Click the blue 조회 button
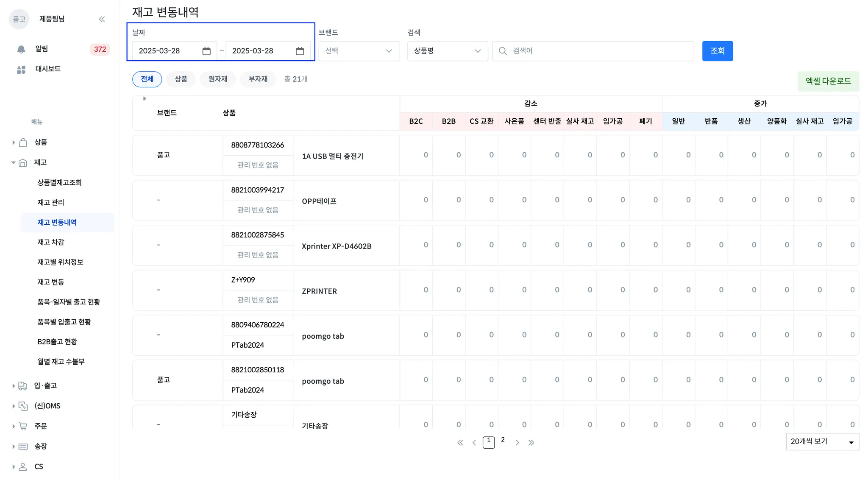Image resolution: width=868 pixels, height=480 pixels. [x=717, y=51]
